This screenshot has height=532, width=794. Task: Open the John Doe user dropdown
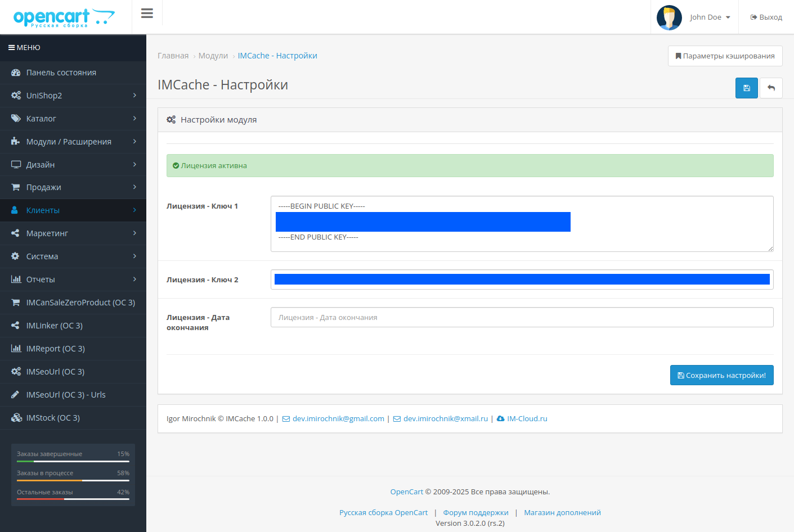[710, 17]
